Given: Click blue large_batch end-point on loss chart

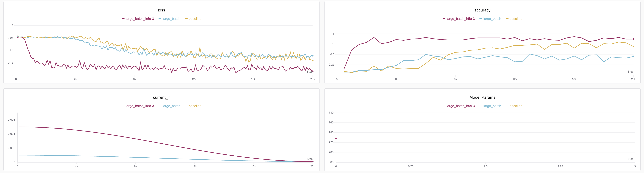Looking at the screenshot, I should 313,55.
